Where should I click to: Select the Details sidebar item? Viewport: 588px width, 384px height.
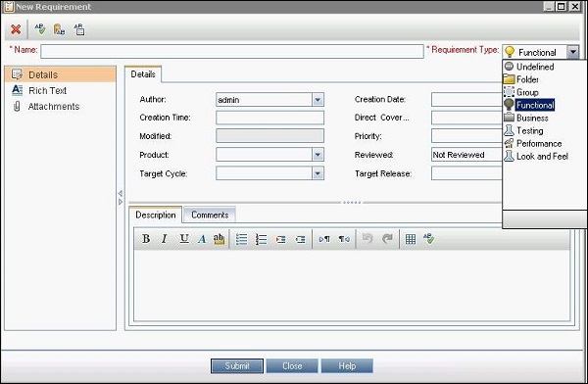click(x=60, y=74)
